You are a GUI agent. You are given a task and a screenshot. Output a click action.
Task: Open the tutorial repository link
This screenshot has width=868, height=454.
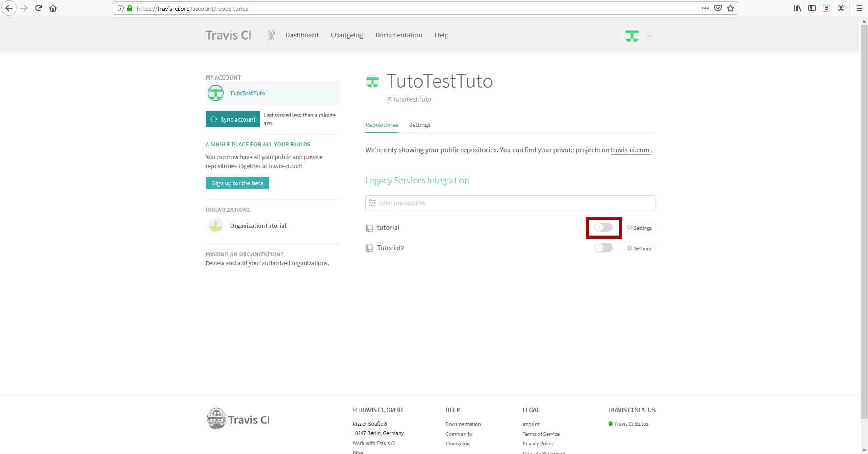pos(388,228)
